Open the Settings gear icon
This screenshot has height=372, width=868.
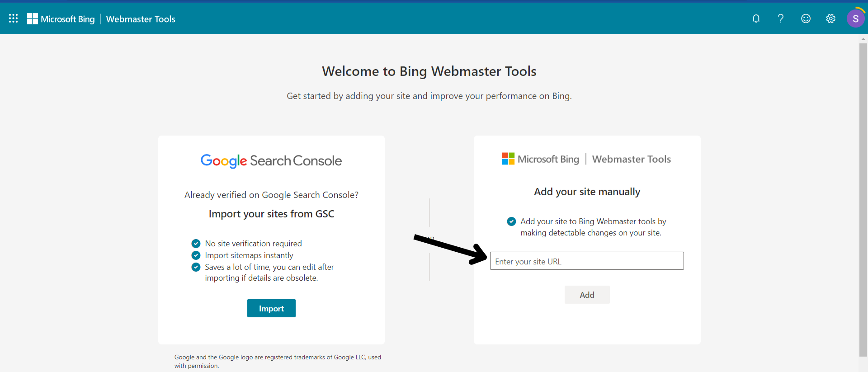pos(830,19)
